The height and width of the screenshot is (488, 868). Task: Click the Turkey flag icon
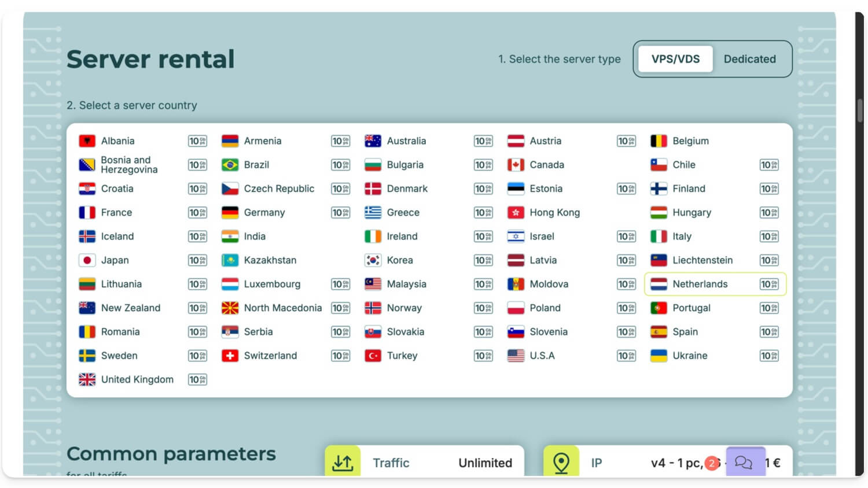[373, 356]
